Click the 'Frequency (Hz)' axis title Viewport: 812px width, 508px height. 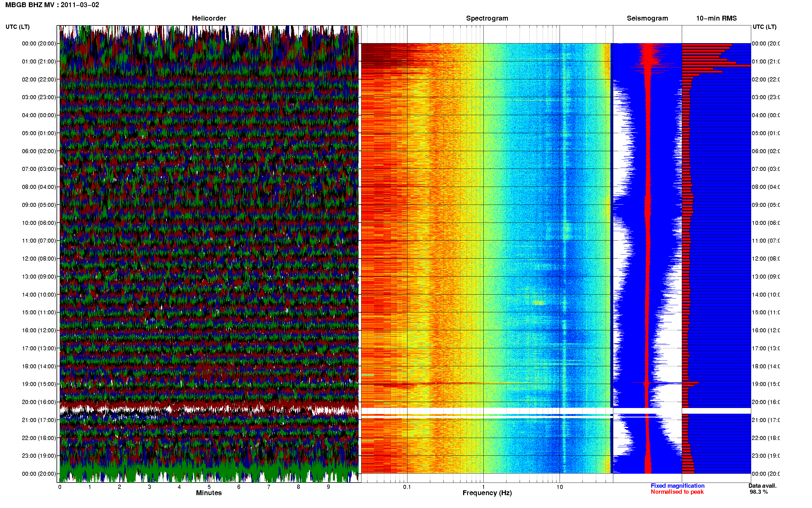coord(487,493)
